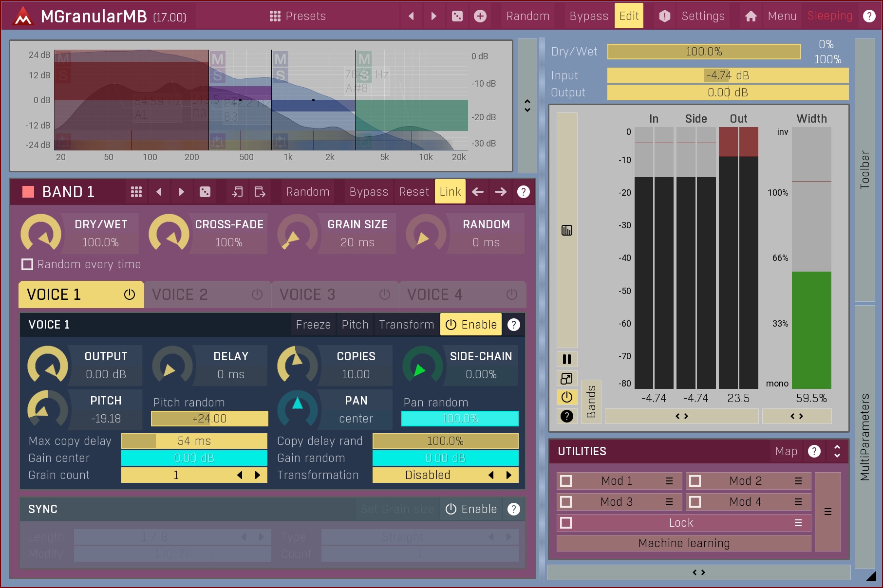Click Band 1 paste preset icon
883x588 pixels.
(260, 192)
